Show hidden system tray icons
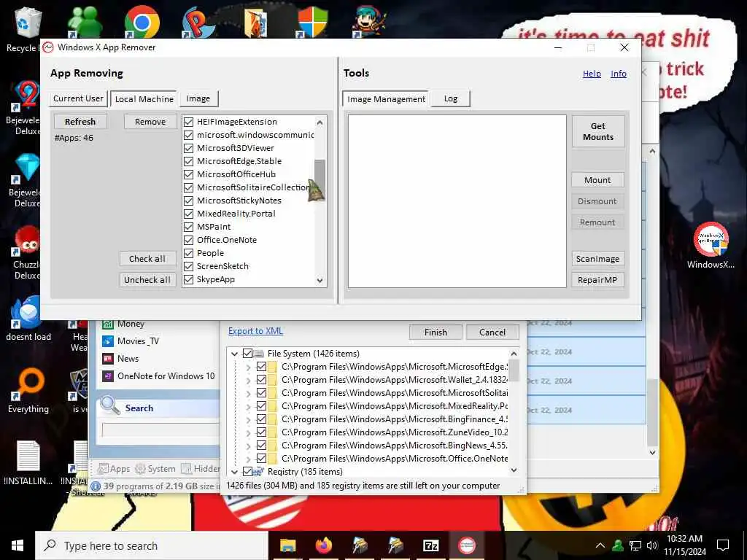The width and height of the screenshot is (747, 560). 600,545
